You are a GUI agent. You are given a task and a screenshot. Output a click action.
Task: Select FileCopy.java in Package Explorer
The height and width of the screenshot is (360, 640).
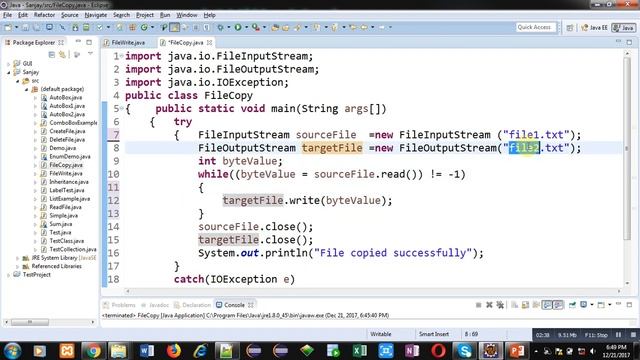[x=65, y=165]
